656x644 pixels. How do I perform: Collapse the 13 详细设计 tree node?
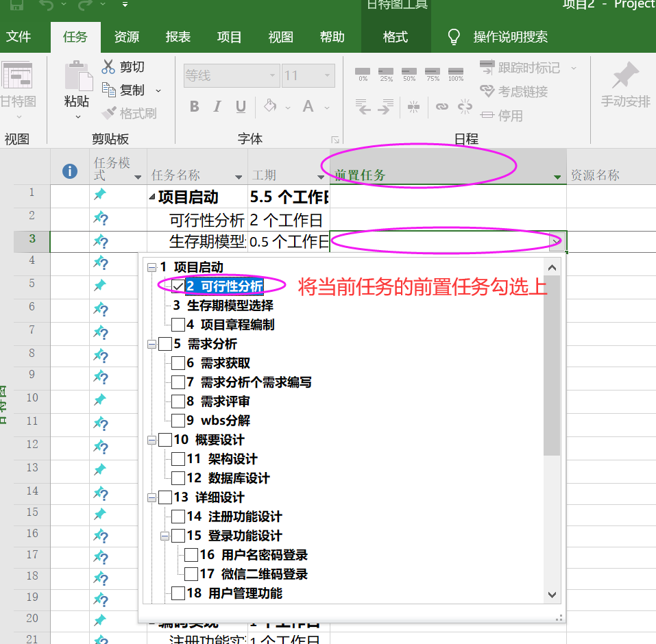[x=152, y=497]
